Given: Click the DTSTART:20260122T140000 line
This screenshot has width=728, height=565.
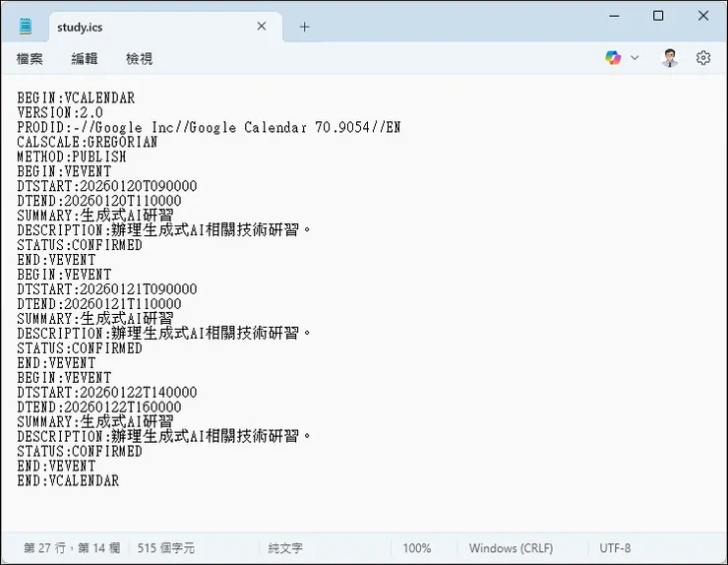Looking at the screenshot, I should (107, 393).
